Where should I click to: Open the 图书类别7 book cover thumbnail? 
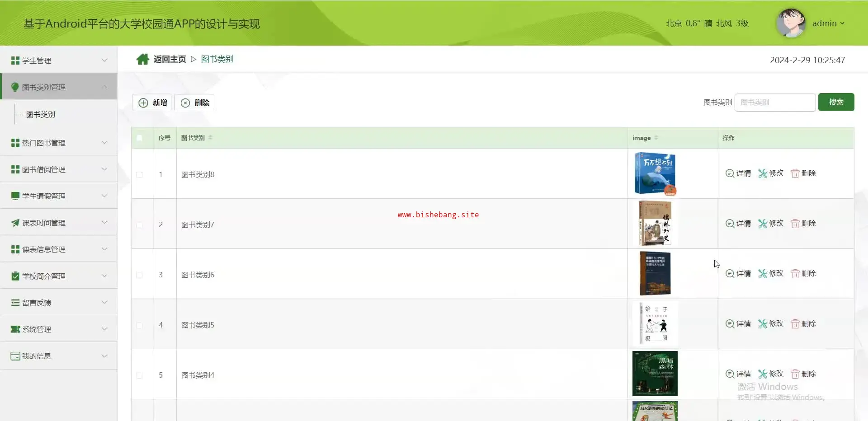click(x=655, y=224)
